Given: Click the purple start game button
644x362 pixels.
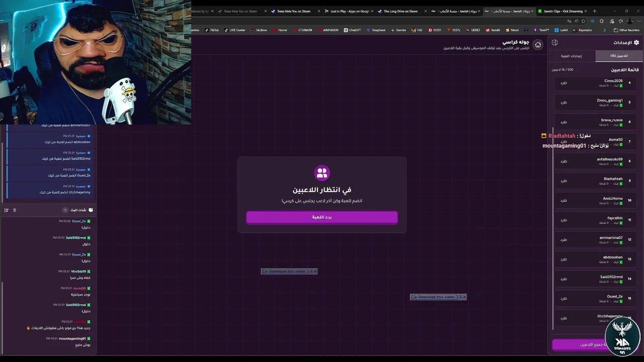Looking at the screenshot, I should click(x=322, y=217).
